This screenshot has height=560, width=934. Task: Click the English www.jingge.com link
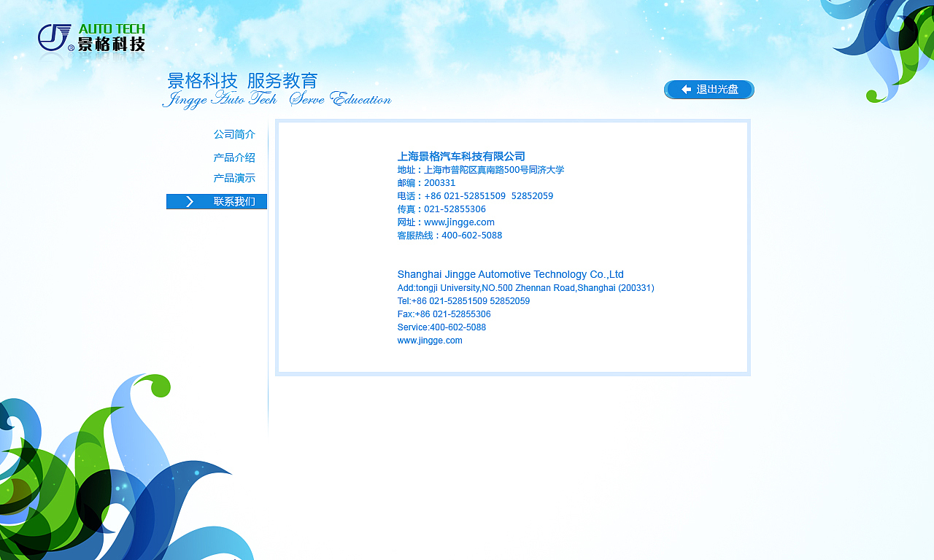point(430,340)
